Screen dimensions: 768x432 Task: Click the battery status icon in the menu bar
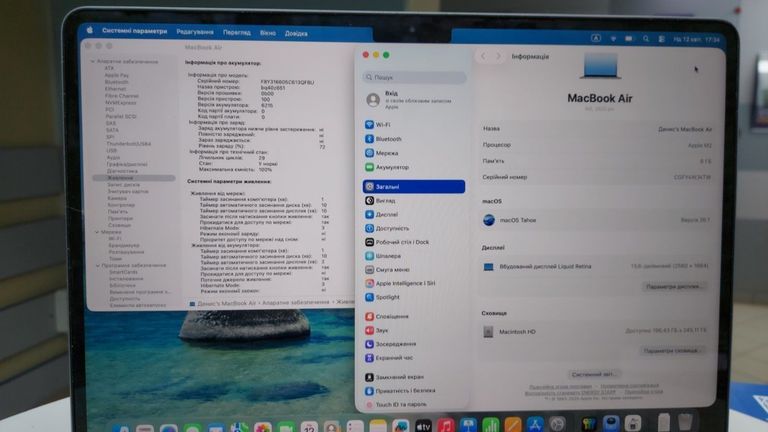pos(629,39)
